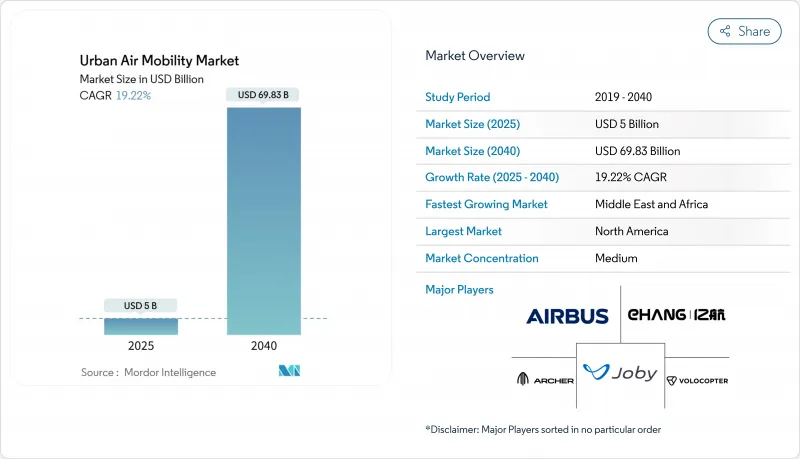Click the Volocopter logo
The height and width of the screenshot is (459, 800).
(697, 380)
